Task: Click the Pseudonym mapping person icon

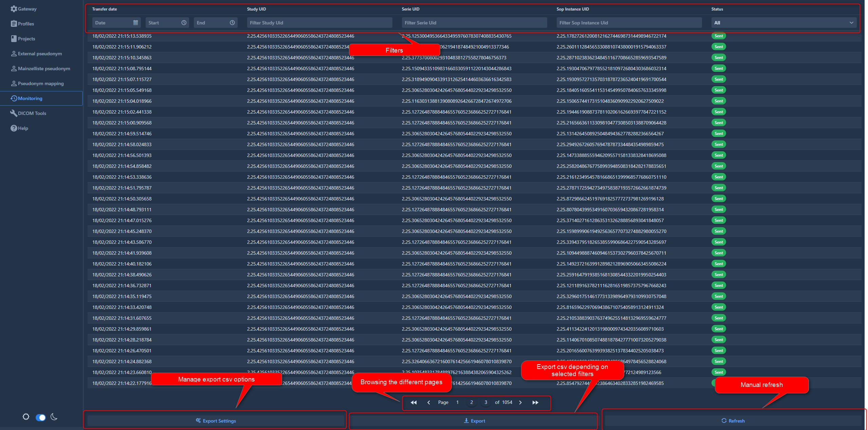Action: click(14, 83)
